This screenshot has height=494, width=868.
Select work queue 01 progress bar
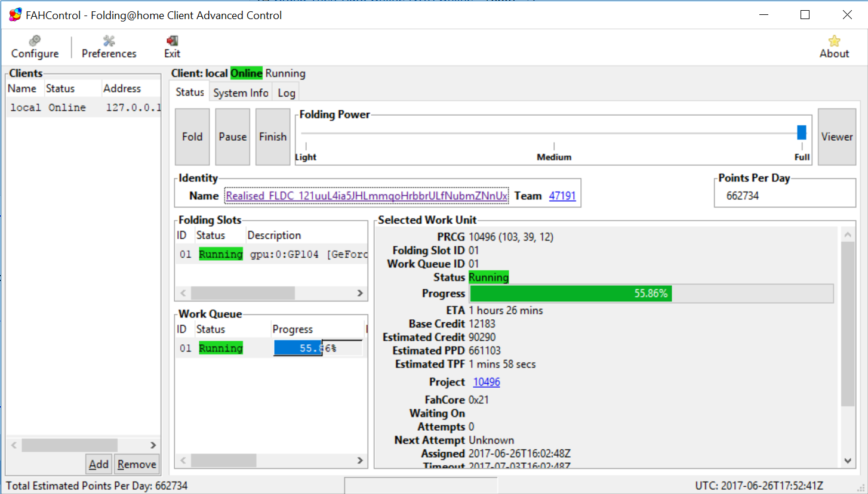[318, 348]
